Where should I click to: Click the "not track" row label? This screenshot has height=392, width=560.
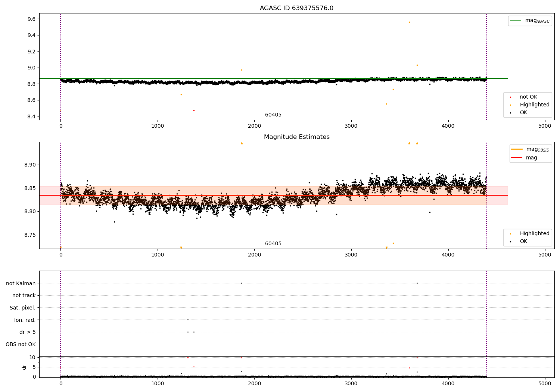click(x=24, y=296)
